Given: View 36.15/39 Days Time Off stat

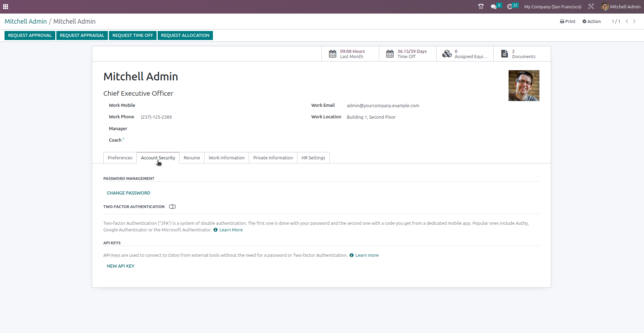Looking at the screenshot, I should pyautogui.click(x=407, y=54).
